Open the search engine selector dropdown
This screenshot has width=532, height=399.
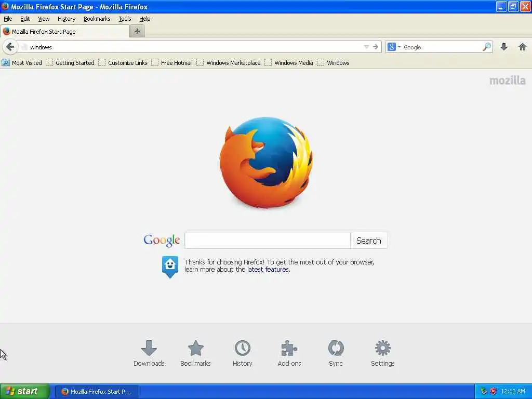[394, 47]
